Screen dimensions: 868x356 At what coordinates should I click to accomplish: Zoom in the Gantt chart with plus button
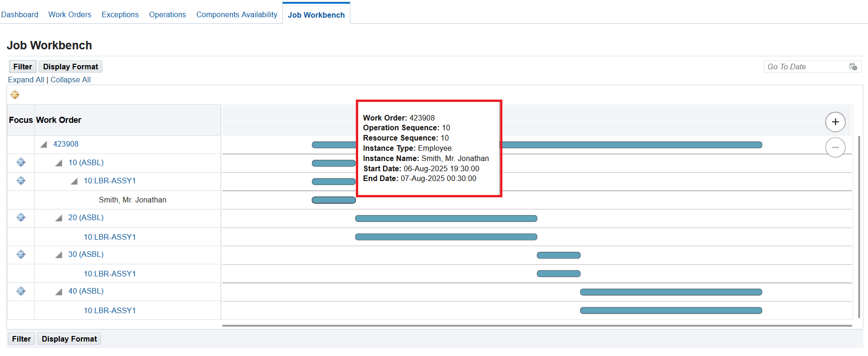[835, 122]
